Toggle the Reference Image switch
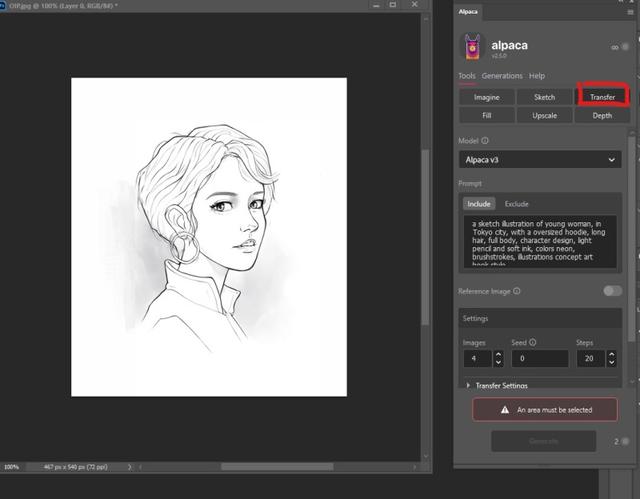This screenshot has width=640, height=499. coord(613,291)
